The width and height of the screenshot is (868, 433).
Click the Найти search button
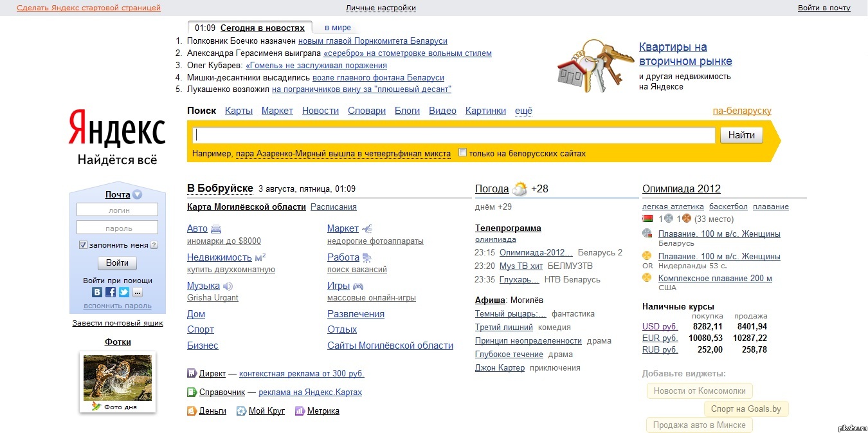(x=742, y=135)
